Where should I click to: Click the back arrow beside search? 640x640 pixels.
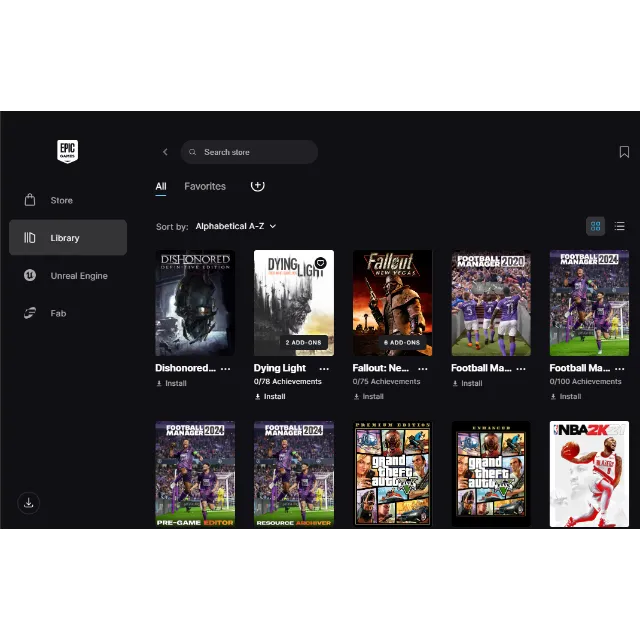click(165, 152)
